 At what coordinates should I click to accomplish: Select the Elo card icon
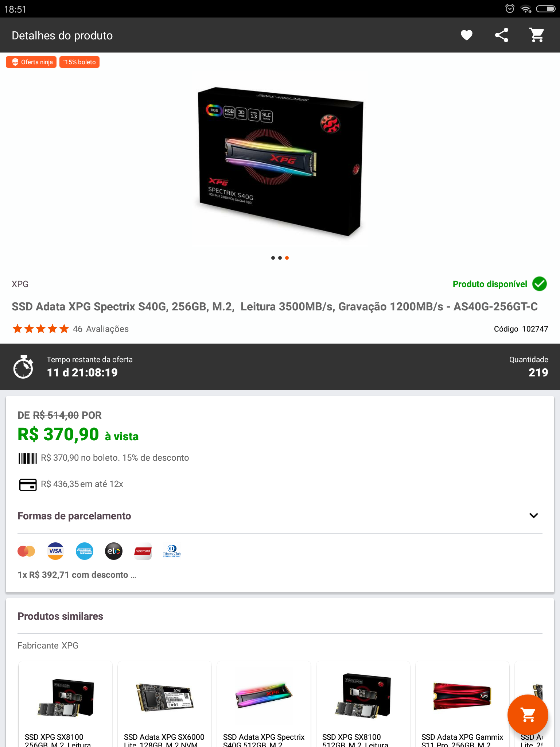tap(114, 551)
